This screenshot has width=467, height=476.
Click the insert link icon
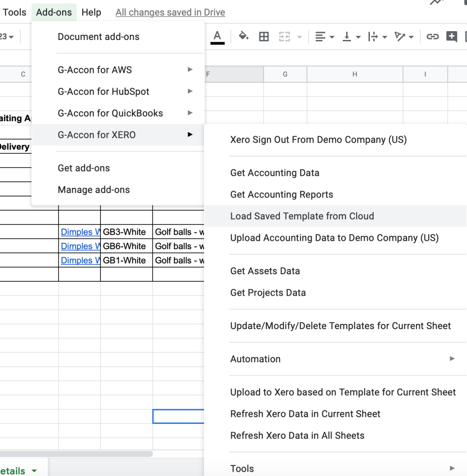click(x=433, y=37)
